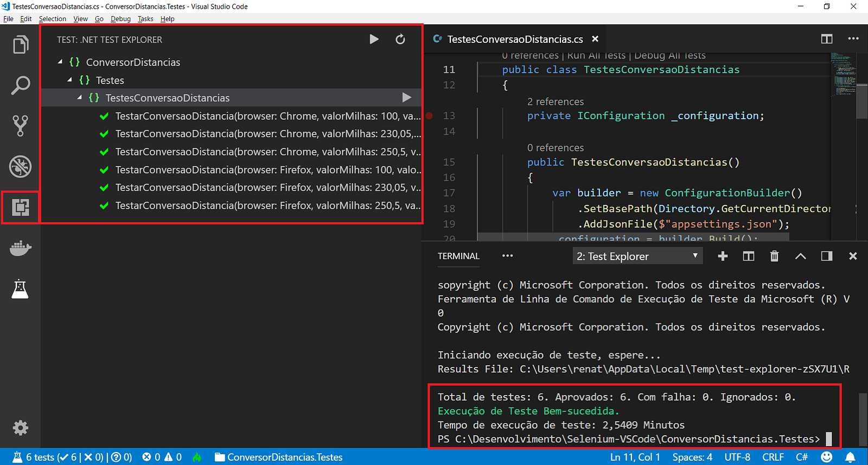
Task: Open the Tasks menu
Action: (x=145, y=18)
